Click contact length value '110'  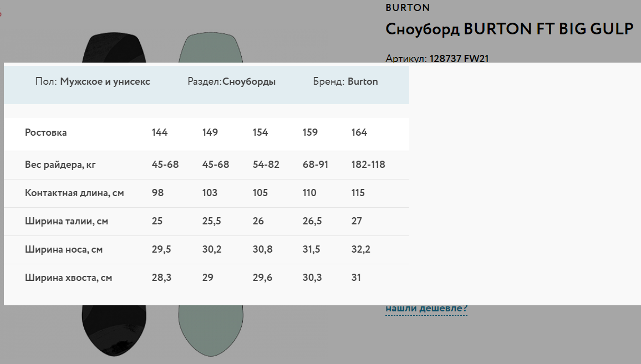(x=309, y=193)
